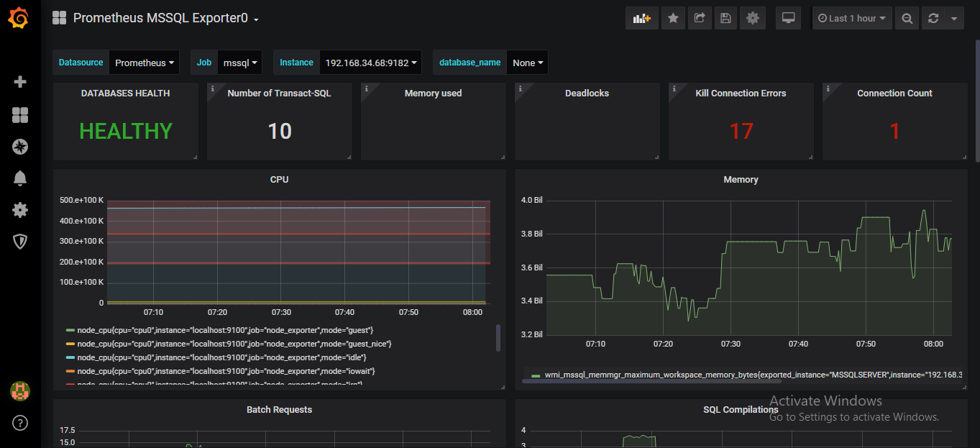This screenshot has height=448, width=980.
Task: Pick color for the guest series swatch
Action: point(70,330)
